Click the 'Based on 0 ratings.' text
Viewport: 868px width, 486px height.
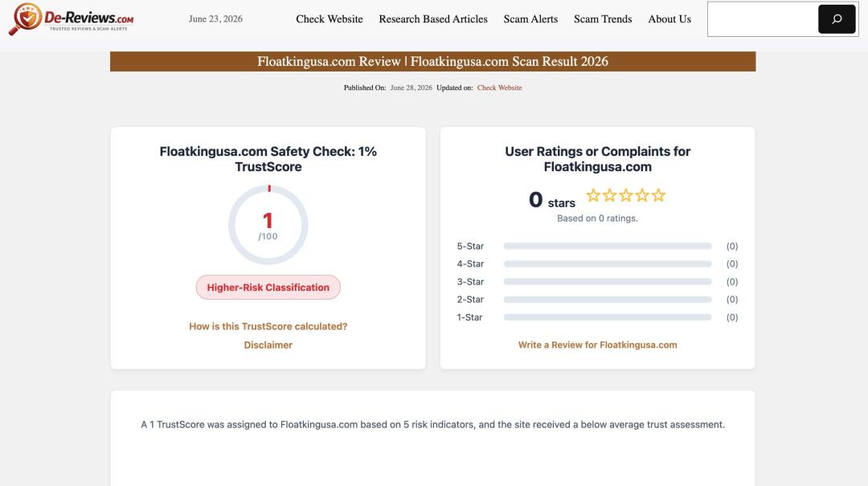tap(597, 218)
